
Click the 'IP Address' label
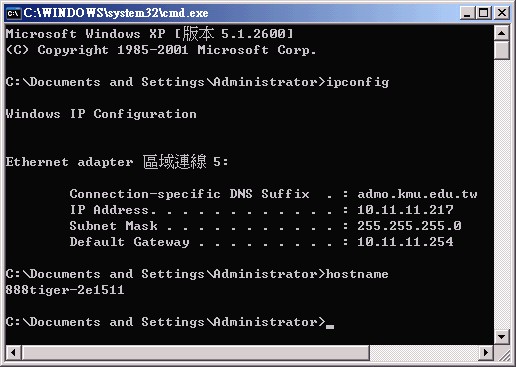pyautogui.click(x=109, y=210)
